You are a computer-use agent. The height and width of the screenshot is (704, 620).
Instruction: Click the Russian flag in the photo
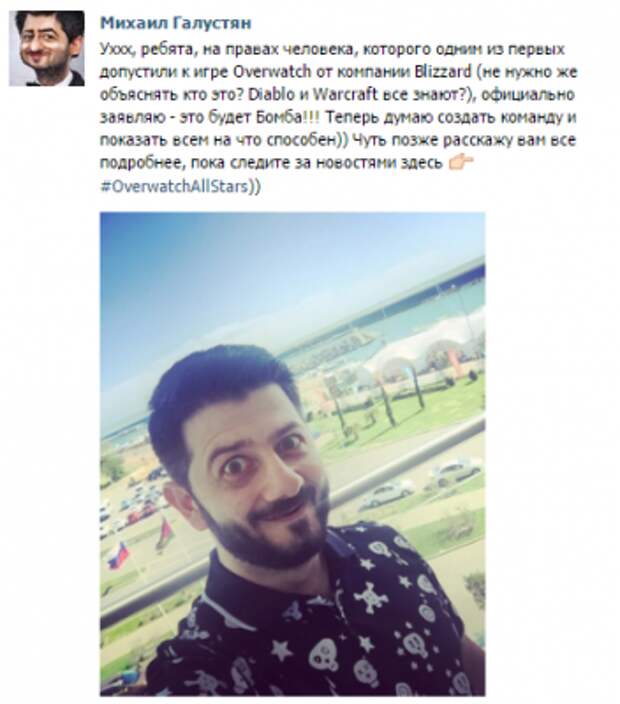point(119,554)
